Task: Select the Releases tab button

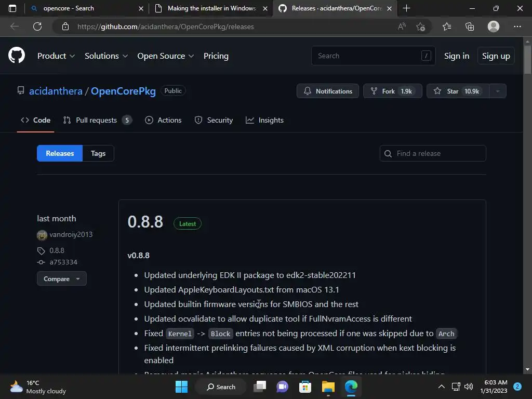Action: [60, 153]
